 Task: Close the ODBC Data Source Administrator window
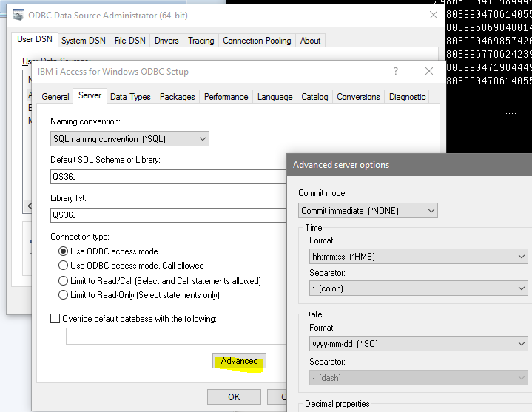[x=432, y=15]
